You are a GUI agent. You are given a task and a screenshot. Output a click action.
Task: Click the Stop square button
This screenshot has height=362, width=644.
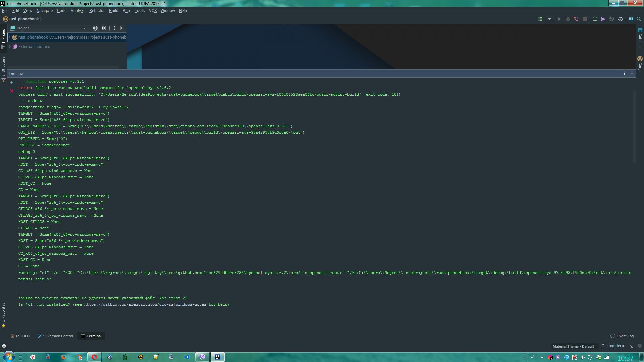point(585,19)
